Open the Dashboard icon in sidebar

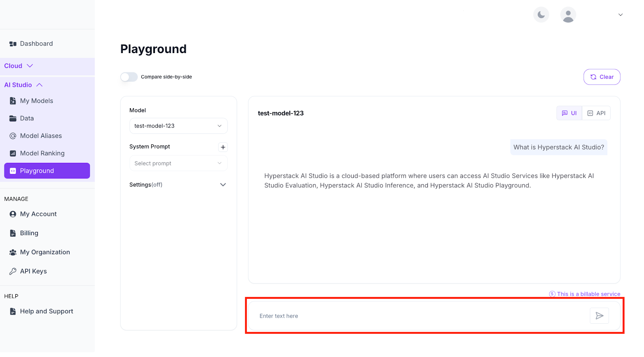point(13,44)
